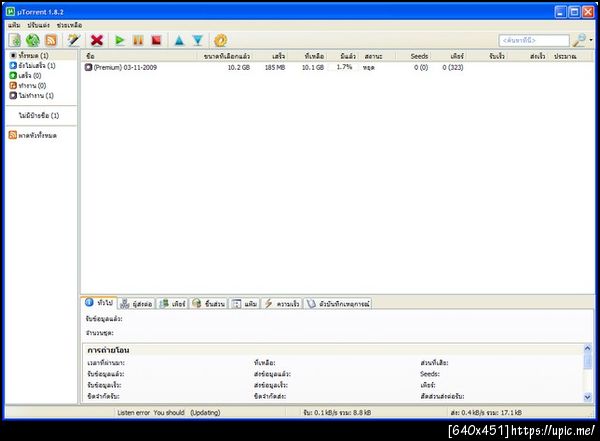The width and height of the screenshot is (600, 441).
Task: Select the All Feeds RSS sidebar entry
Action: pyautogui.click(x=33, y=135)
